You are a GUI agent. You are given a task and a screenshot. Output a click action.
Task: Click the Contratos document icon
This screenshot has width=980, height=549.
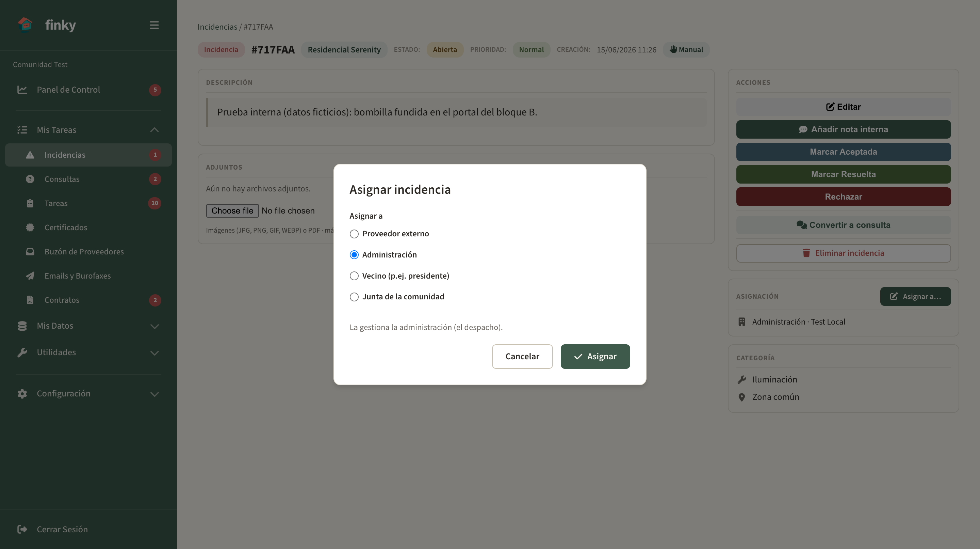pyautogui.click(x=30, y=300)
